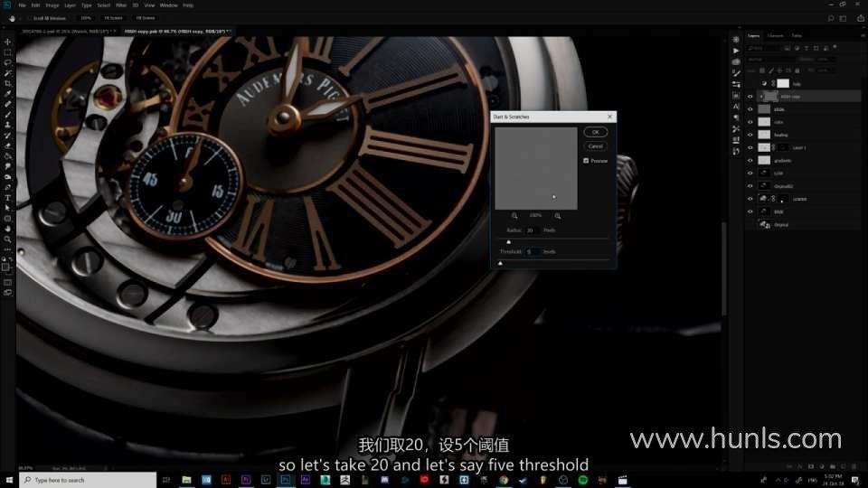The width and height of the screenshot is (868, 488).
Task: Switch to the Paths tab
Action: 797,35
